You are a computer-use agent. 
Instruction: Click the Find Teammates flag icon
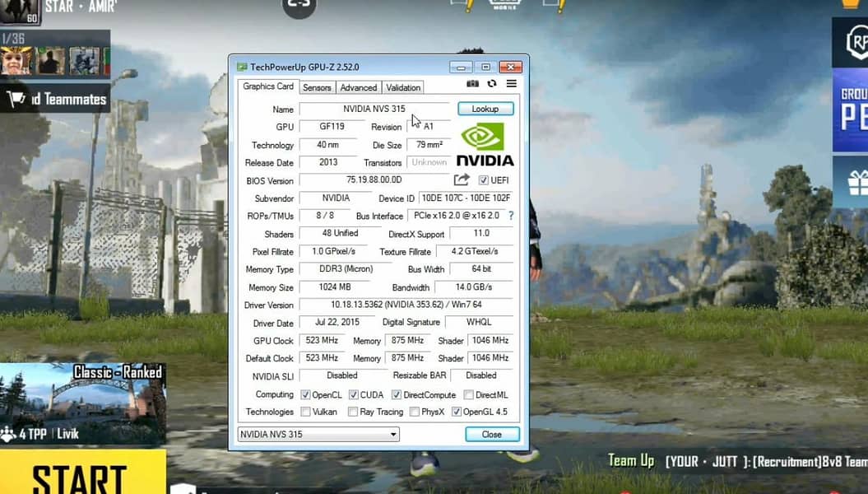pyautogui.click(x=16, y=99)
